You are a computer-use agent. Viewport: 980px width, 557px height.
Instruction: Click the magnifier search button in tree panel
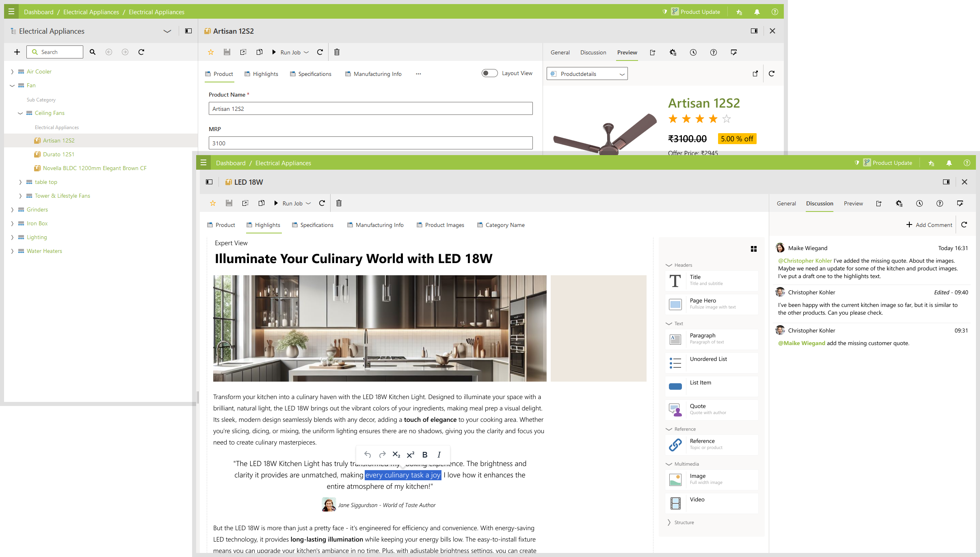[x=93, y=52]
